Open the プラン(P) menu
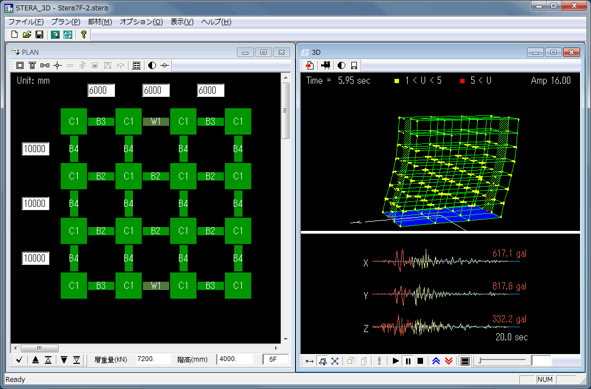 coord(66,22)
